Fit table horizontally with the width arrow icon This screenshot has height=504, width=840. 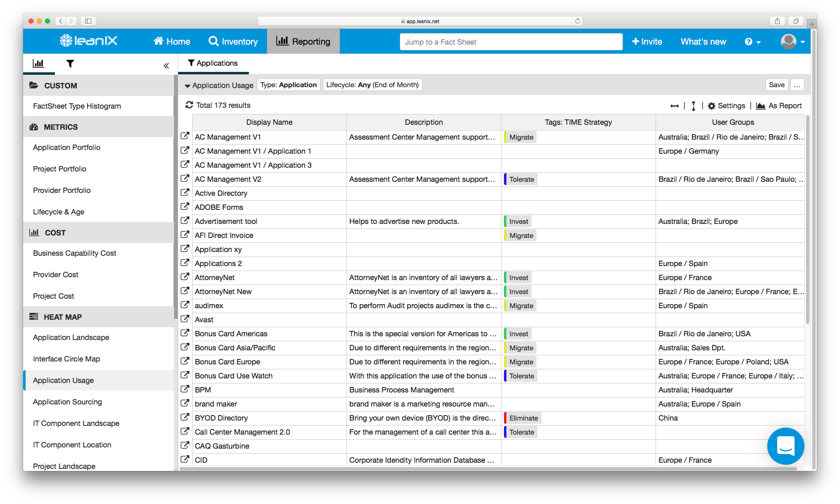click(674, 106)
